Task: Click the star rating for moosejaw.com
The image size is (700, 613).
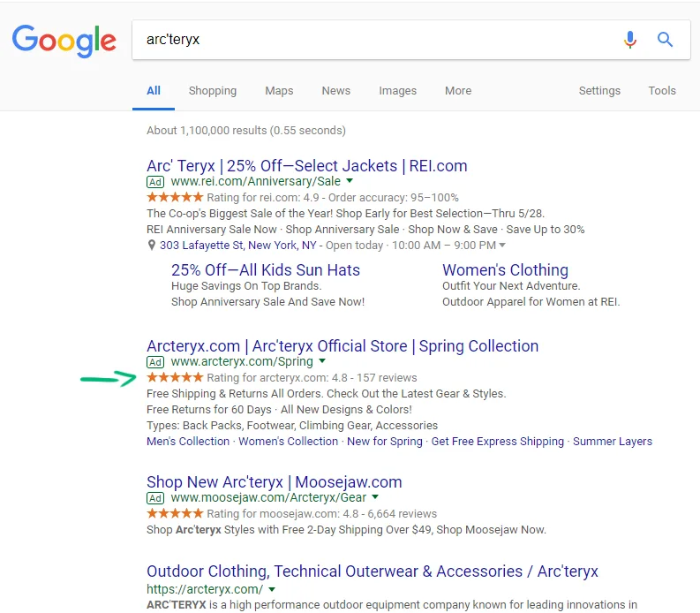Action: [x=175, y=513]
